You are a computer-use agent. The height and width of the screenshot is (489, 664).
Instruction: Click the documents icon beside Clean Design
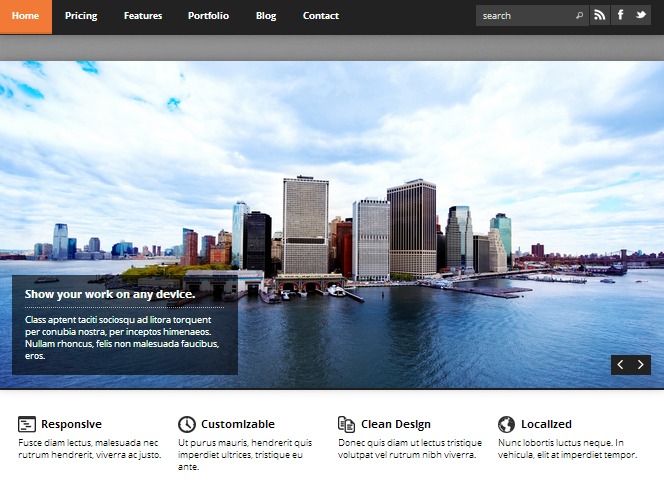click(x=346, y=424)
